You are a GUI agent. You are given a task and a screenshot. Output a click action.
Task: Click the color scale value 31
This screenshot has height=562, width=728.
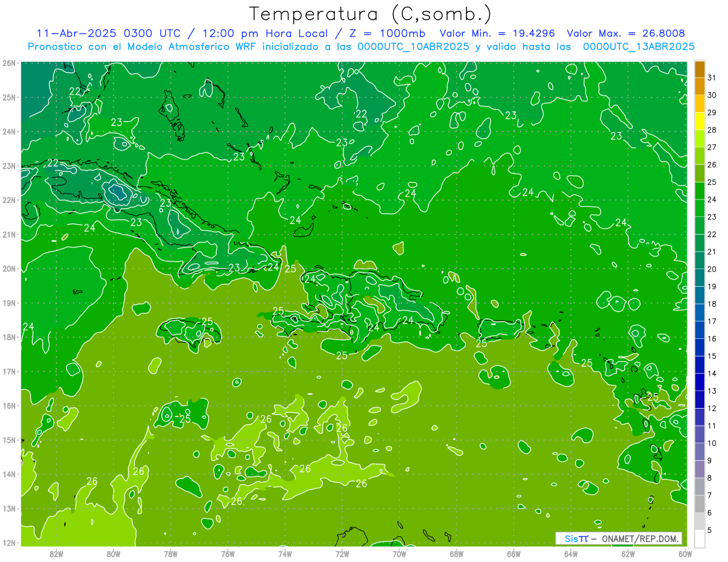pos(712,78)
